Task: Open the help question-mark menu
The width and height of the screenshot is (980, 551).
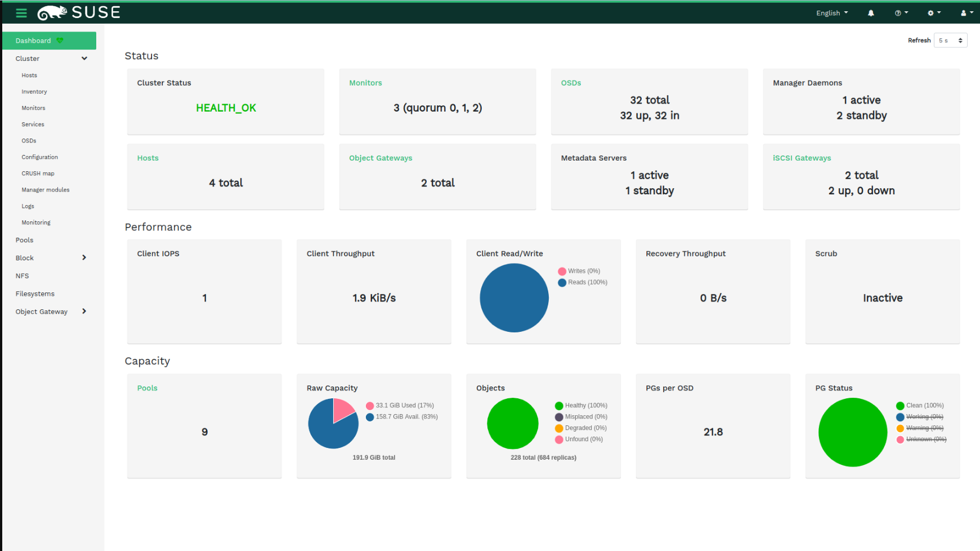Action: (x=901, y=13)
